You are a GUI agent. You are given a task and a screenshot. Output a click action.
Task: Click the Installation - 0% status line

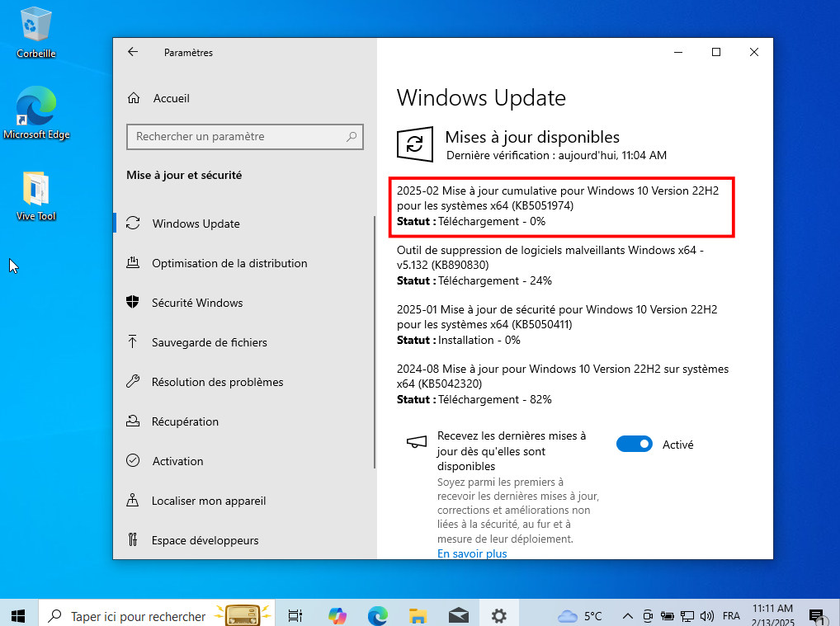(459, 340)
